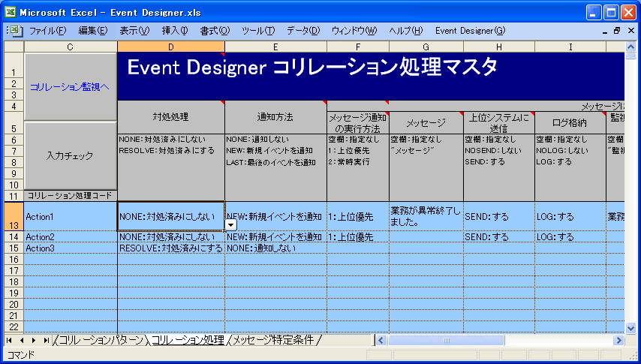
Task: Go to last sheet tab navigation arrow
Action: 47,340
